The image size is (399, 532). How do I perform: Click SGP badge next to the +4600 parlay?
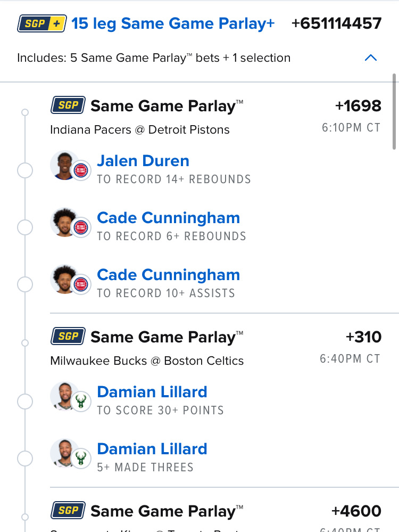tap(68, 511)
